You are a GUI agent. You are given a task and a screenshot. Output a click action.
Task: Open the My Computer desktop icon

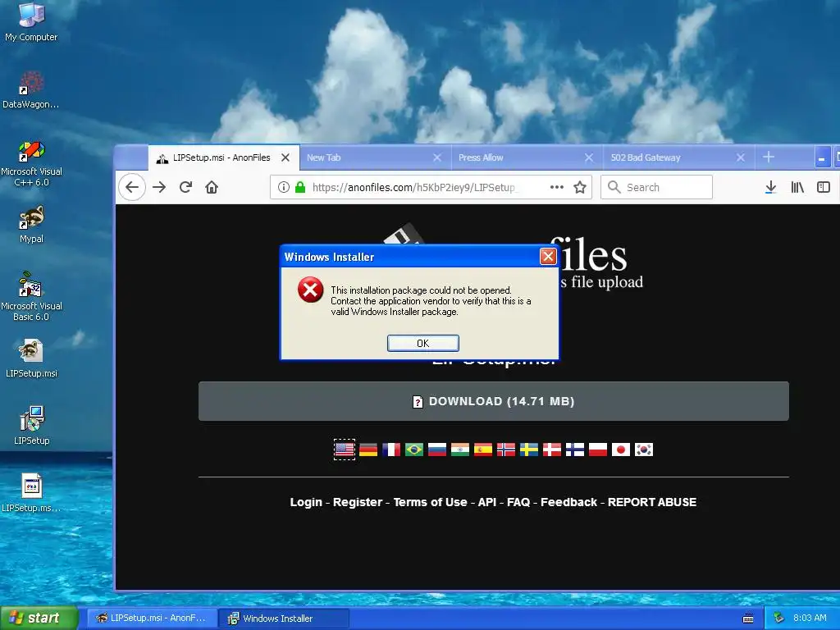click(32, 21)
